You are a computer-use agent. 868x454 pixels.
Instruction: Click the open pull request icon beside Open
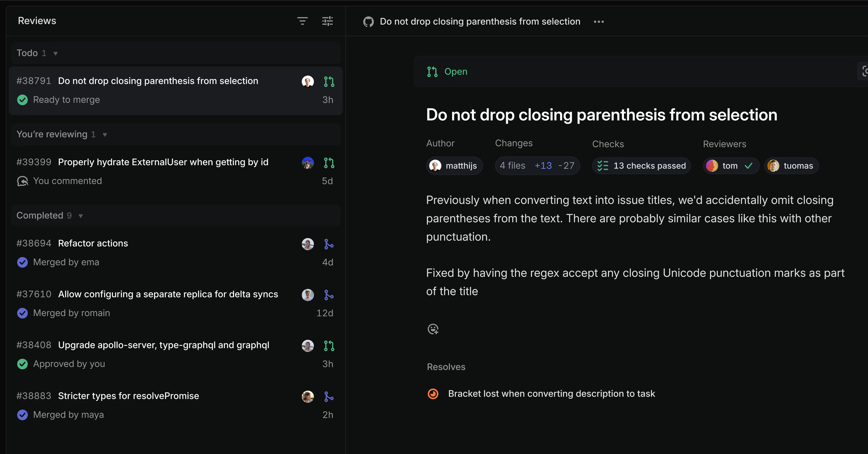click(432, 72)
